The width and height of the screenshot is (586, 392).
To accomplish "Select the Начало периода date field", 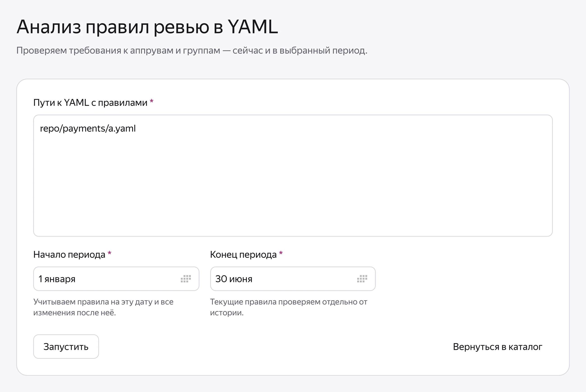I will (116, 279).
